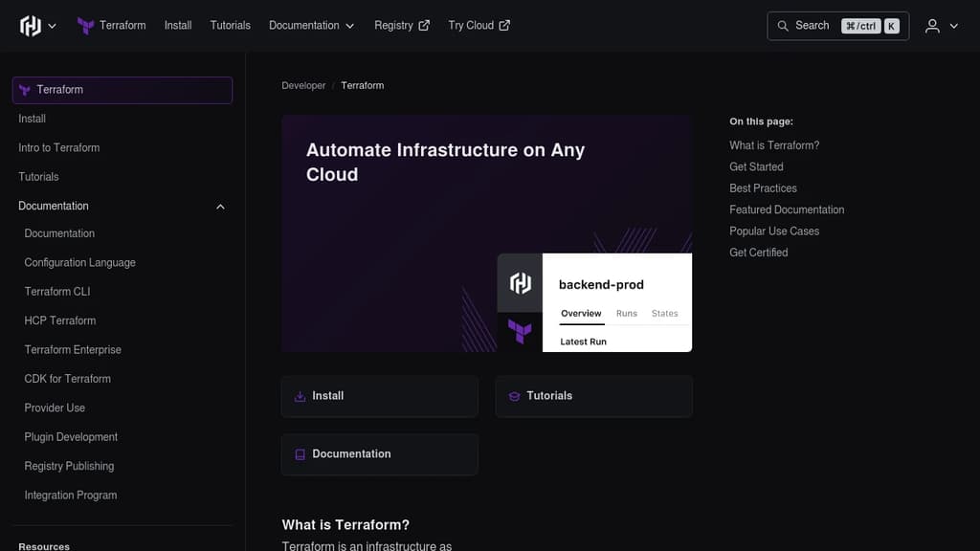Click the purple Terraform logo in the backend-prod card
The width and height of the screenshot is (980, 551).
point(520,331)
